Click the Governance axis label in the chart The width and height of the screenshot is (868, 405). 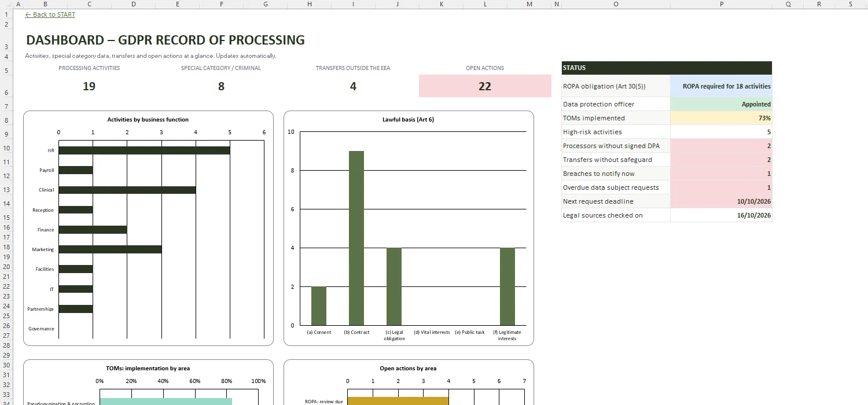(x=41, y=329)
